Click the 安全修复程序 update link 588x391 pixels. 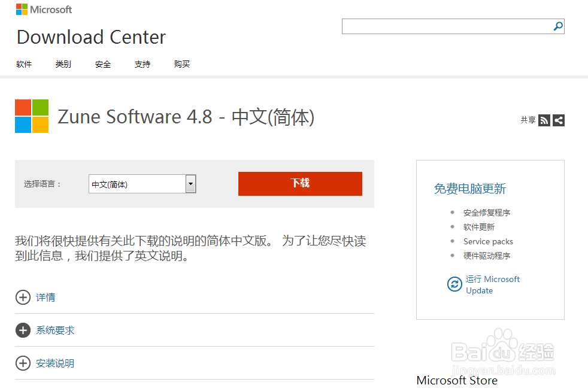[487, 212]
